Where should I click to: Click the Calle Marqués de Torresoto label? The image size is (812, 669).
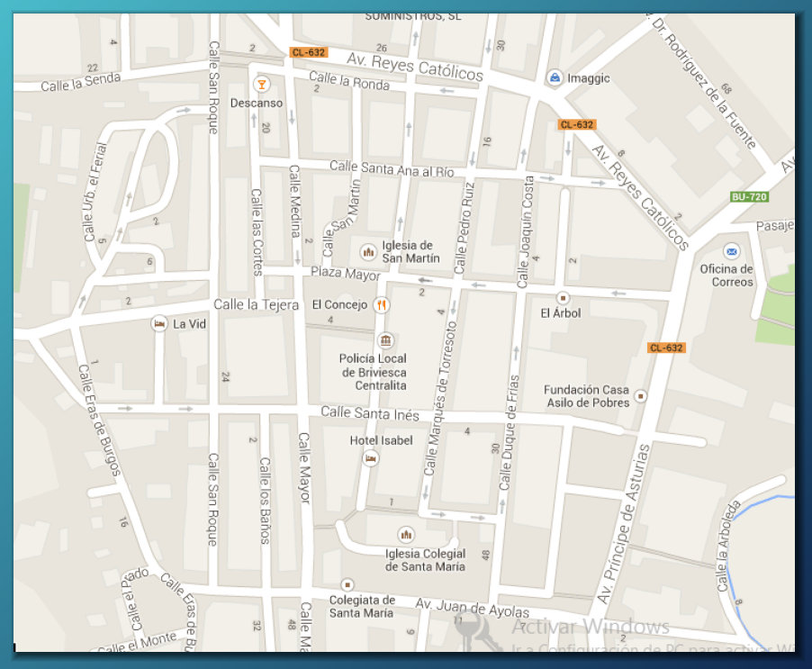[441, 399]
